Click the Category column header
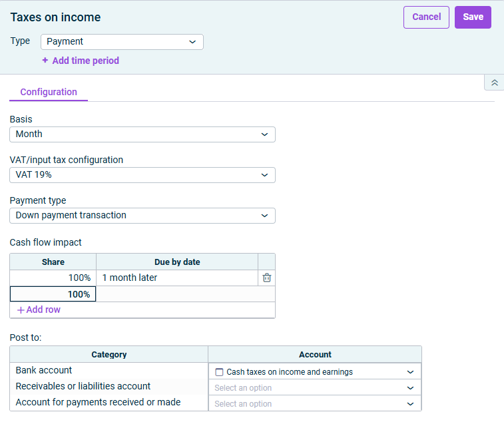Screen dimensions: 504x424 coord(109,355)
